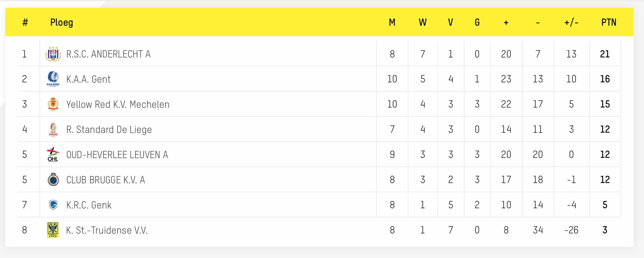
Task: Click the Standard De Liege crest
Action: pos(53,129)
